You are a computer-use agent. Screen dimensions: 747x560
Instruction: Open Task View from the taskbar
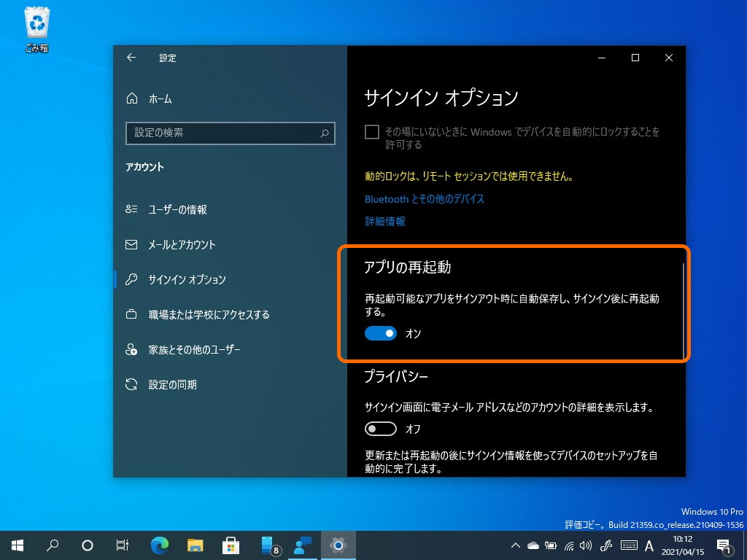coord(122,545)
